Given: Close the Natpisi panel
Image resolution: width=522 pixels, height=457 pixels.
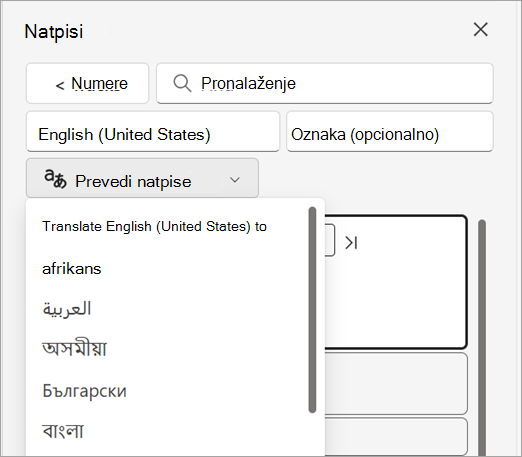Looking at the screenshot, I should tap(480, 30).
